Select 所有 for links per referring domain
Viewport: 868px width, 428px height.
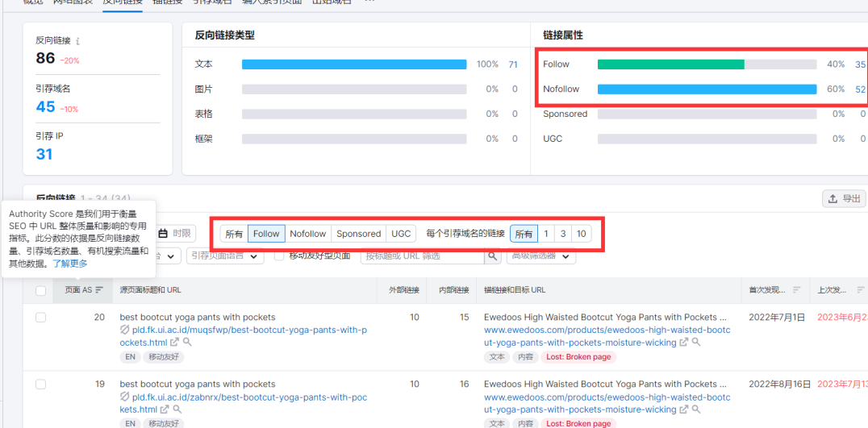coord(524,234)
